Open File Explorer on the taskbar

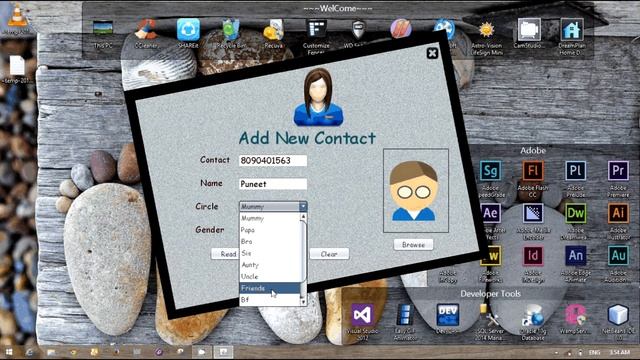pyautogui.click(x=51, y=351)
